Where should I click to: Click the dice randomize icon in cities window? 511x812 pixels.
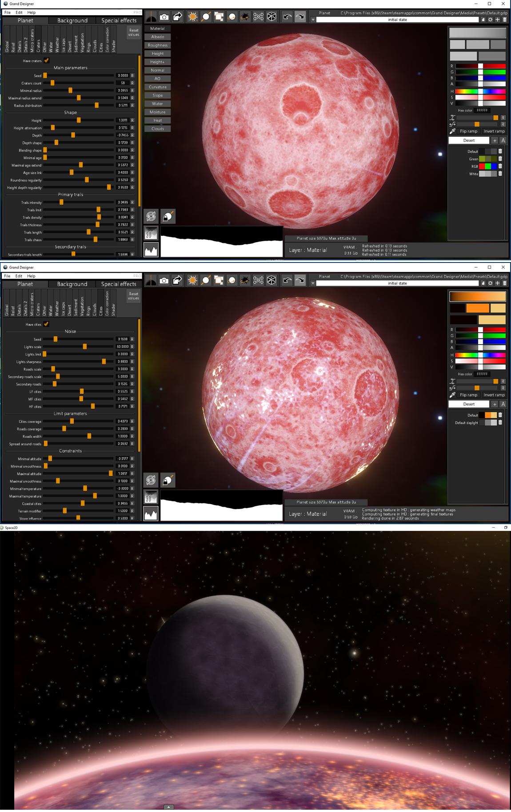[271, 280]
